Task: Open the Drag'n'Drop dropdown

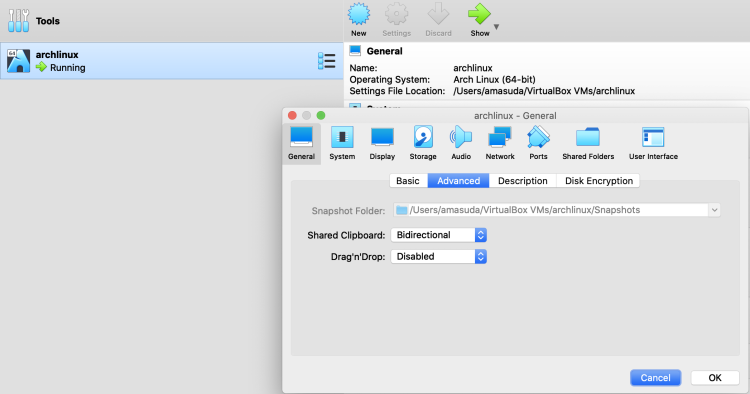Action: [x=439, y=256]
